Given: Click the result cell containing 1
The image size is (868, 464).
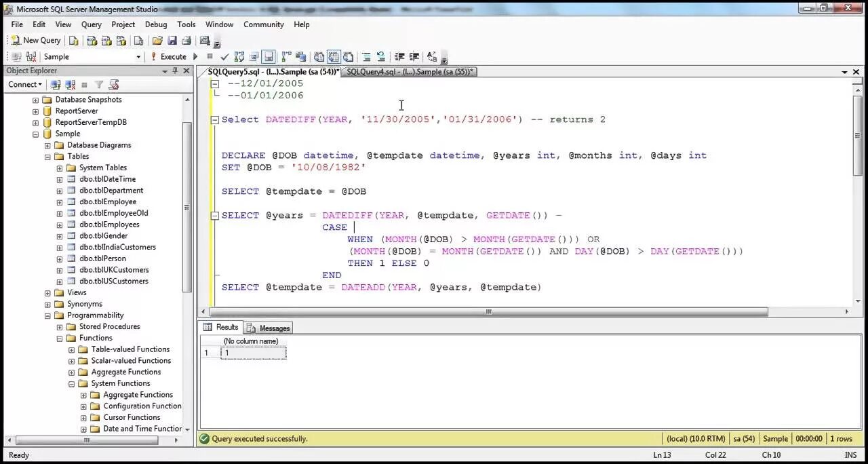Looking at the screenshot, I should tap(254, 353).
